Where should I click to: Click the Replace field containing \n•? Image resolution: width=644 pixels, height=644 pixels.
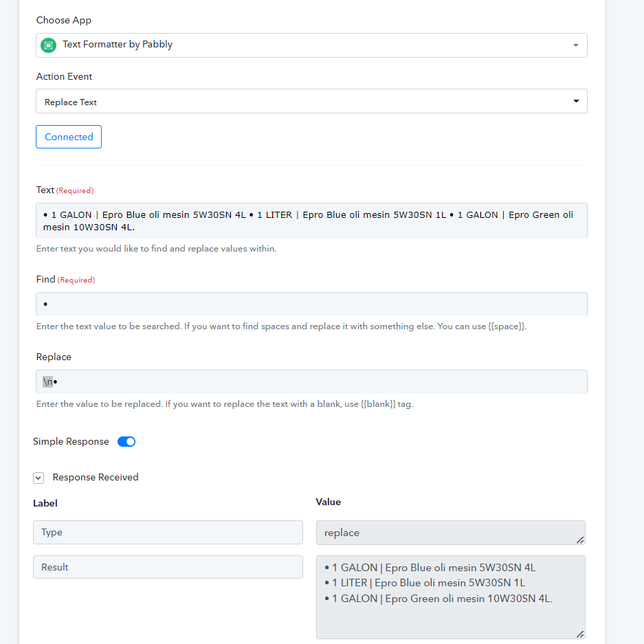[311, 381]
